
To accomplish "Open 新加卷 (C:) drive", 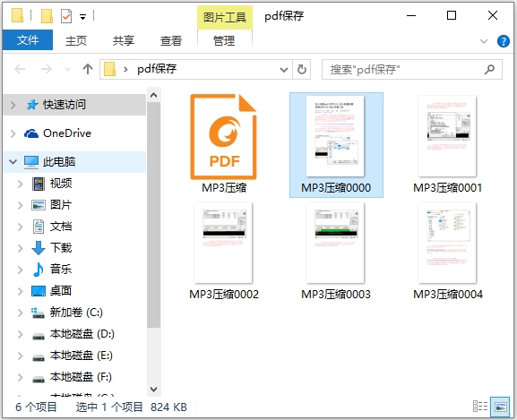I will (76, 313).
